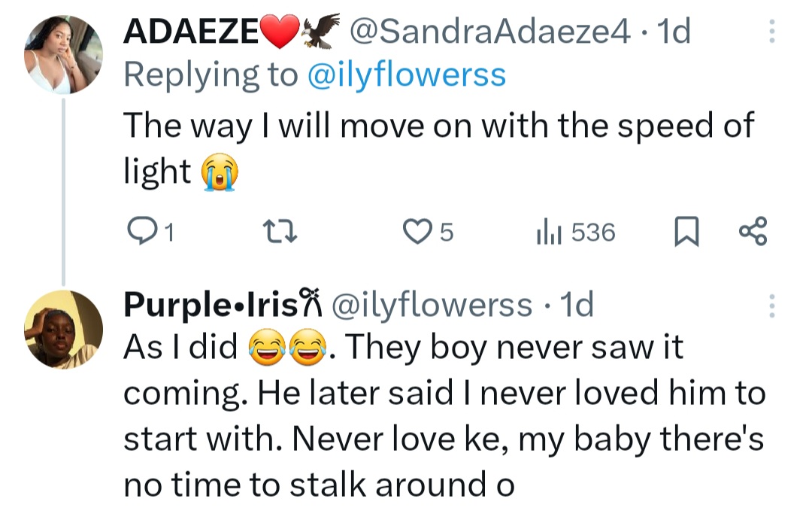The width and height of the screenshot is (812, 520).
Task: Share the tweet via the share icon
Action: (751, 233)
